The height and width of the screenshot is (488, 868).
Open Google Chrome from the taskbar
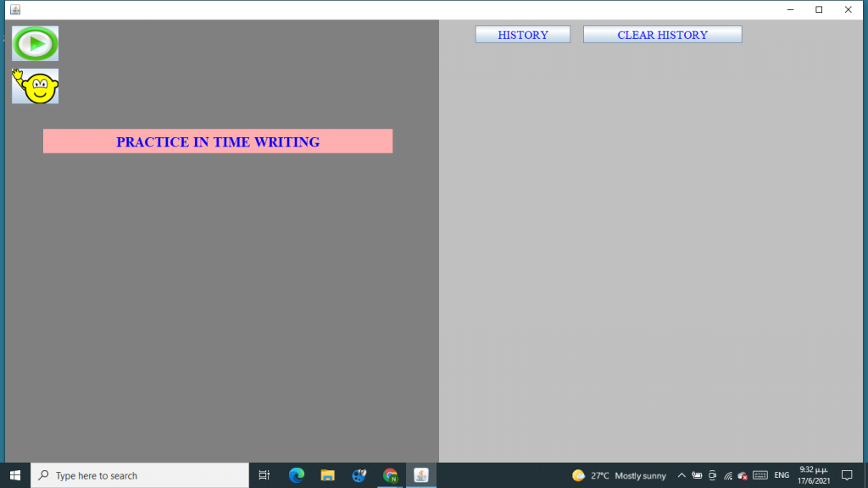point(390,475)
